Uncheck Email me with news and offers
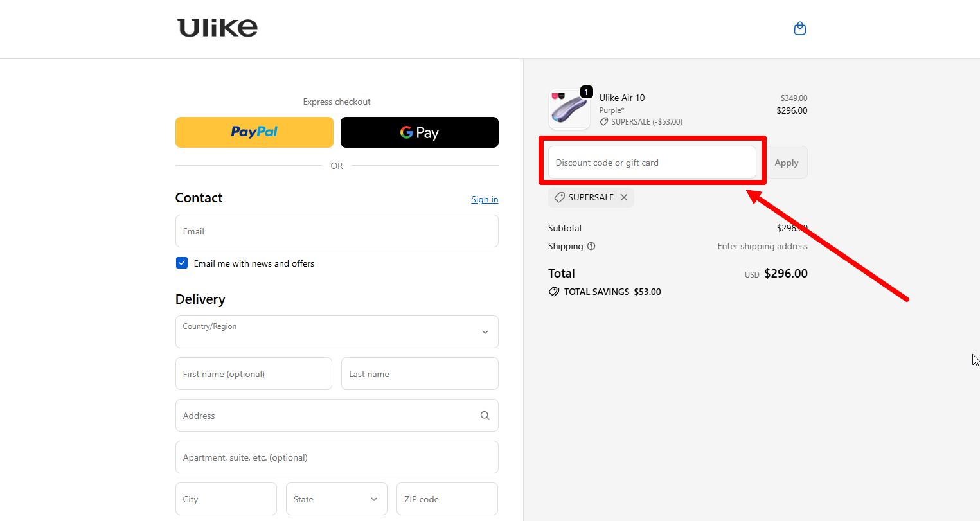This screenshot has height=521, width=980. (x=182, y=263)
